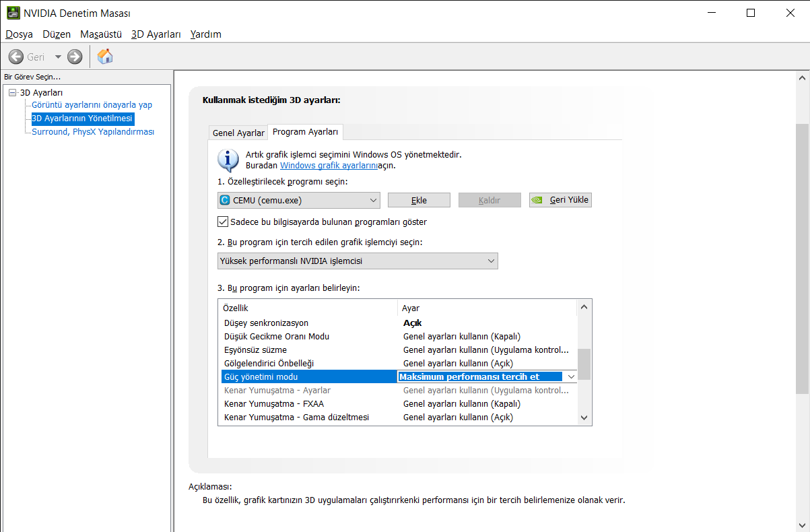
Task: Click the Kaldır button
Action: (x=490, y=200)
